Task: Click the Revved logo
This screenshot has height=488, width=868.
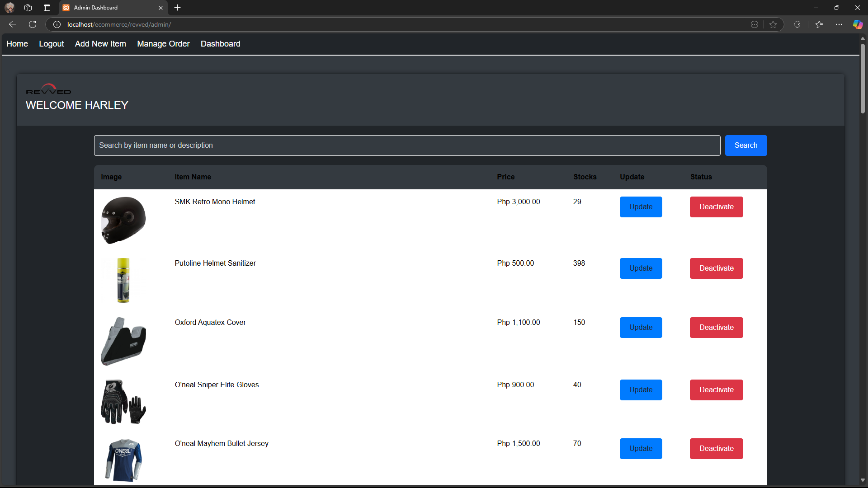Action: 48,89
